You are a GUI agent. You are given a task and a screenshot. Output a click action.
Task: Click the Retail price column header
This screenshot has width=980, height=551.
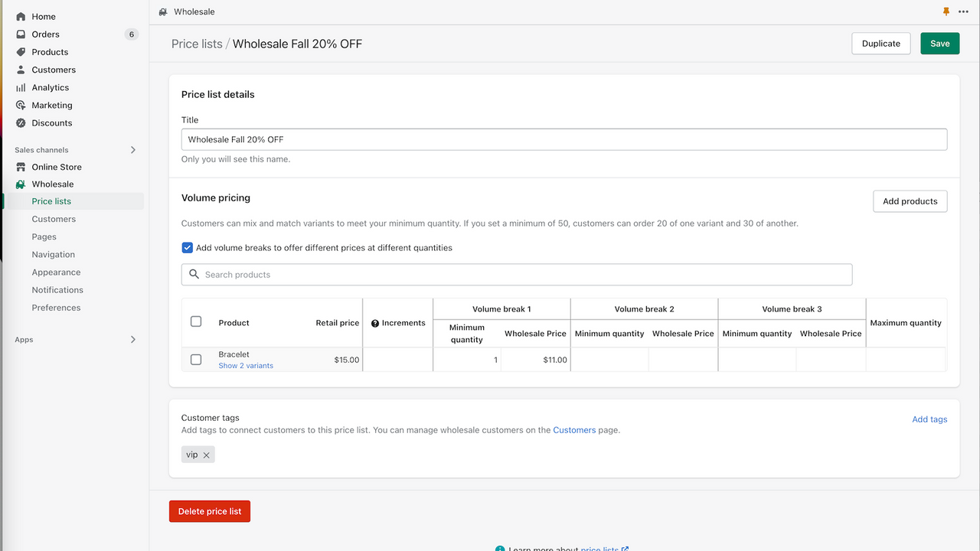click(338, 323)
